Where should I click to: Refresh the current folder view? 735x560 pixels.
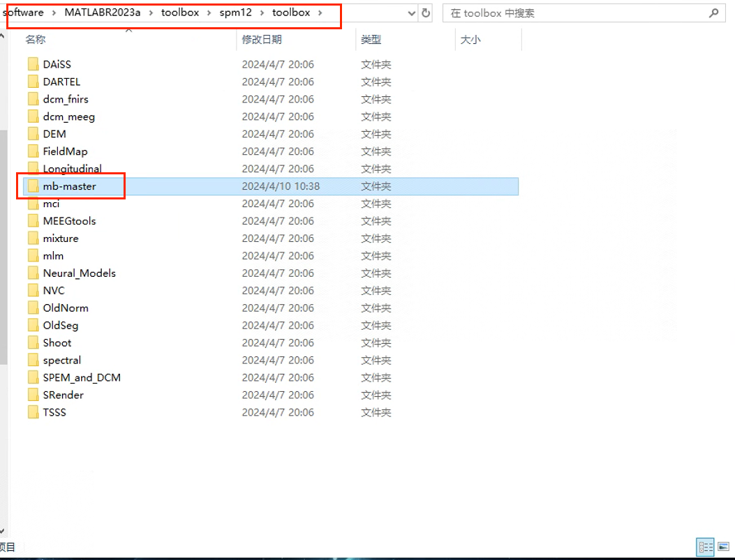[426, 13]
